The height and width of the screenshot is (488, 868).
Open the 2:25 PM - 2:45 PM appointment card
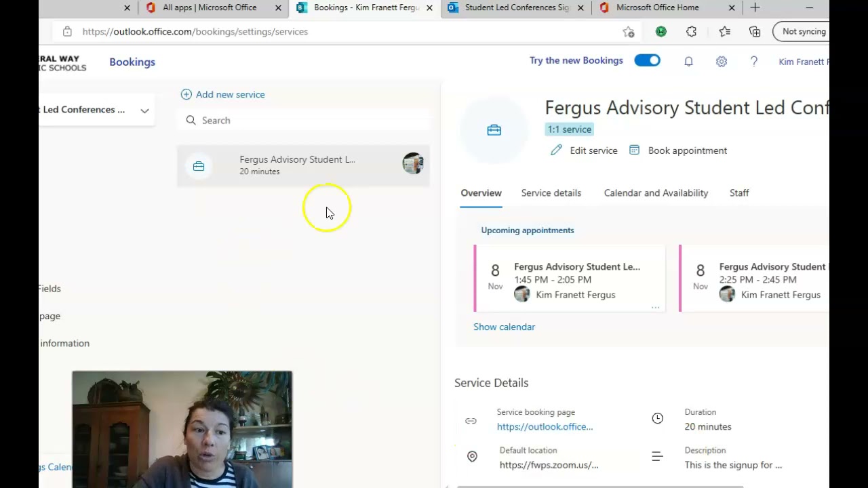coord(754,279)
